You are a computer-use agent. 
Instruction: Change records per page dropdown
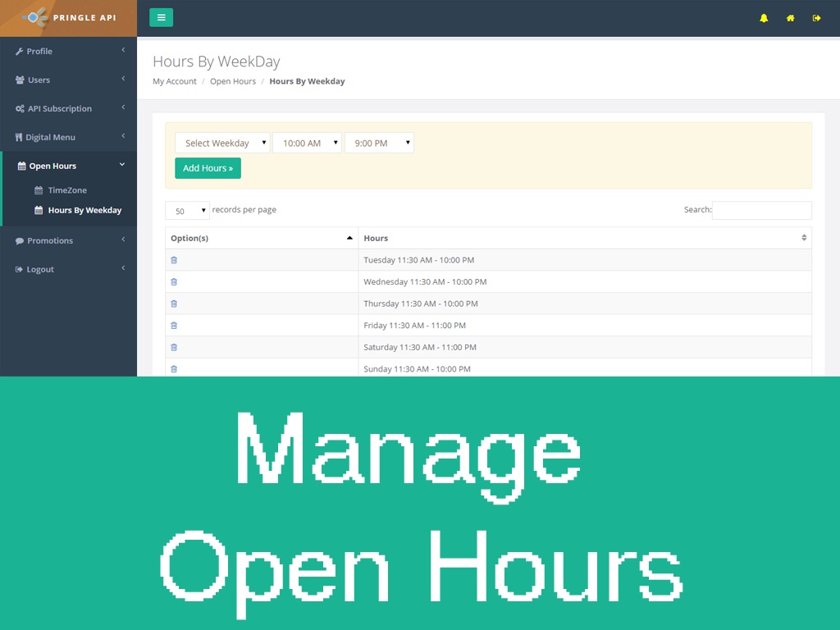point(187,211)
